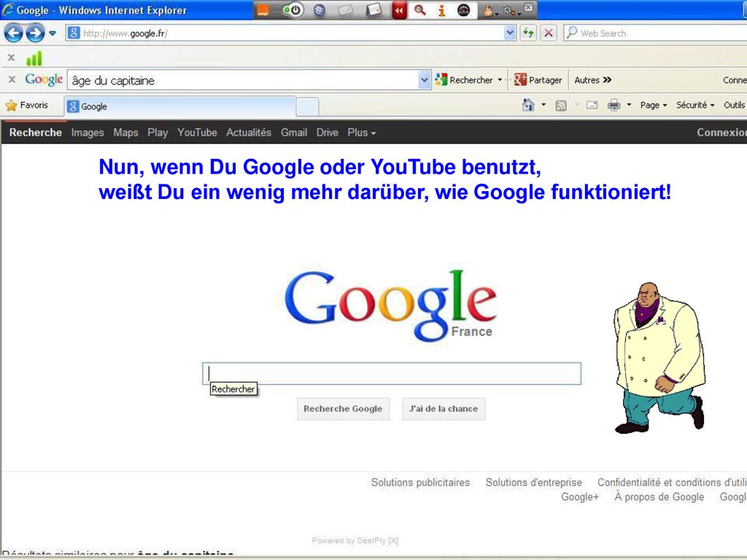Image resolution: width=747 pixels, height=560 pixels.
Task: Close the Orange title toolbar with the X
Action: point(528,7)
